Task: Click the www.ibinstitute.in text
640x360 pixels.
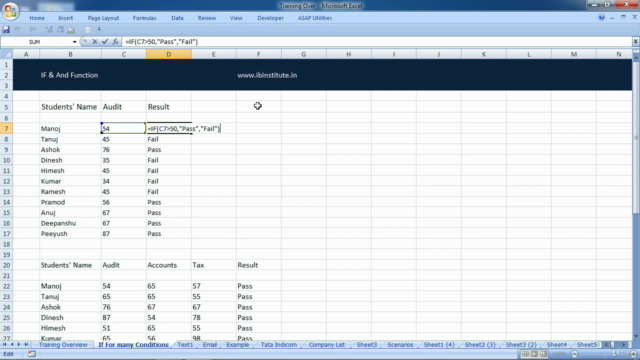Action: (267, 75)
